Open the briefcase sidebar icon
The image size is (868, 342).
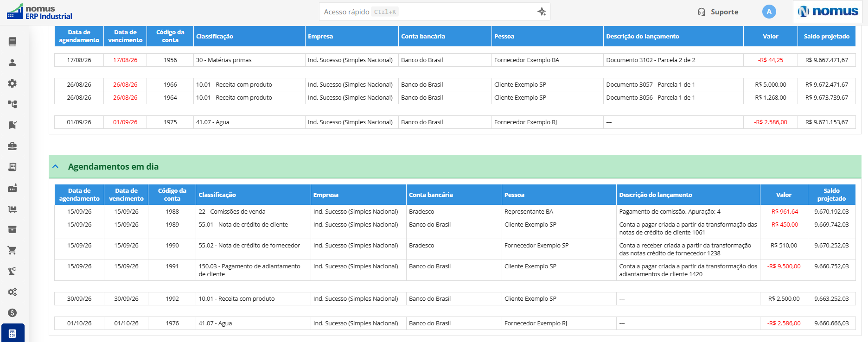point(13,146)
